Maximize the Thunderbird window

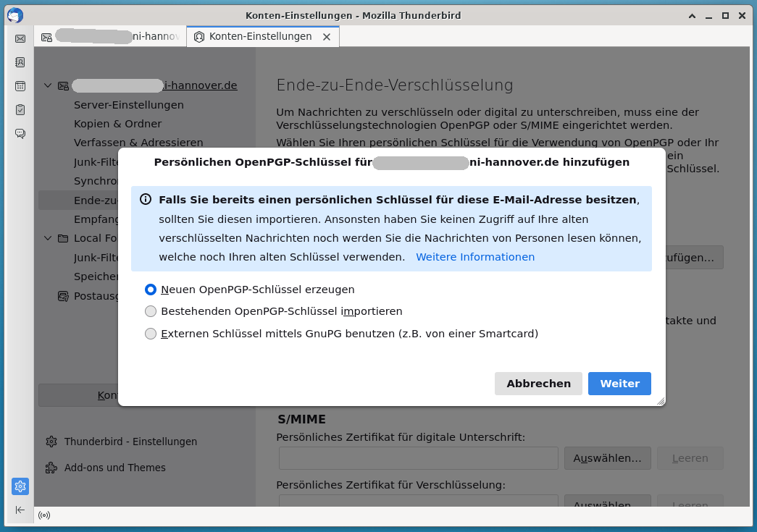725,15
